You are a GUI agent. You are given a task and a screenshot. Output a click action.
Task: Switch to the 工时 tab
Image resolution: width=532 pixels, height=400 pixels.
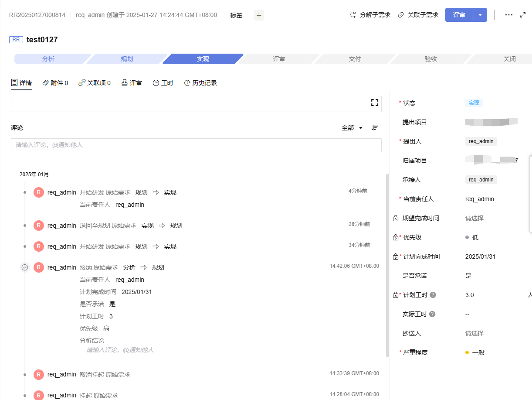163,83
